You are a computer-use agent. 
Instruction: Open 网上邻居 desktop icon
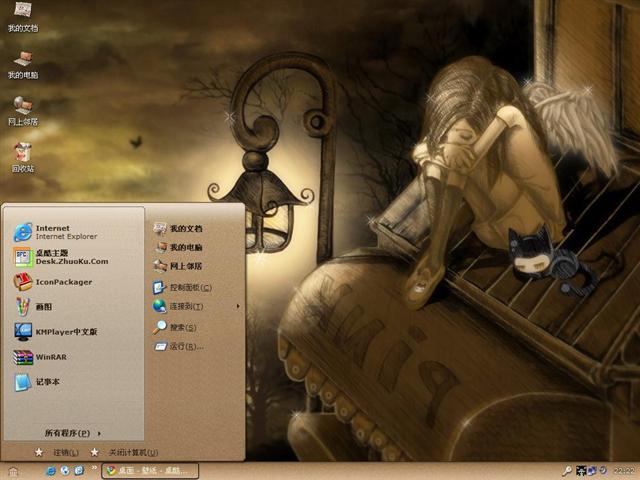pyautogui.click(x=23, y=111)
